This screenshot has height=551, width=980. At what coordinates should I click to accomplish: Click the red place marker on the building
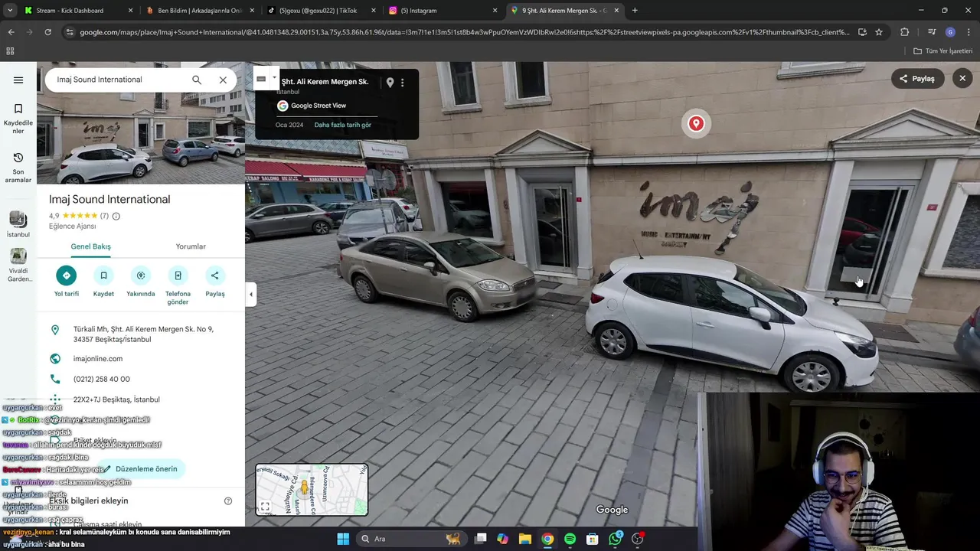click(x=696, y=123)
